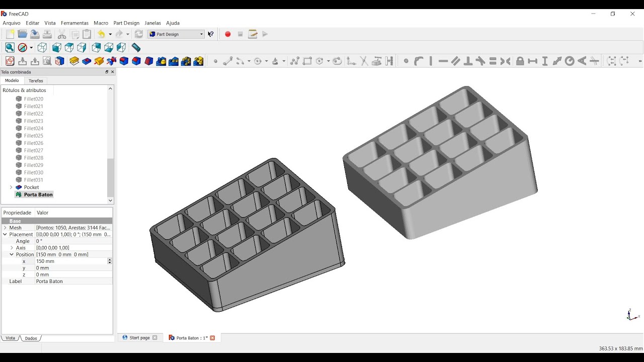Expand the Pocket tree item
The height and width of the screenshot is (362, 644).
tap(11, 187)
